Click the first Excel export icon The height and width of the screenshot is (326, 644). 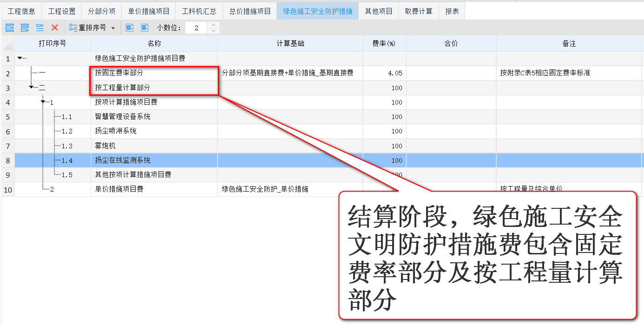[131, 27]
